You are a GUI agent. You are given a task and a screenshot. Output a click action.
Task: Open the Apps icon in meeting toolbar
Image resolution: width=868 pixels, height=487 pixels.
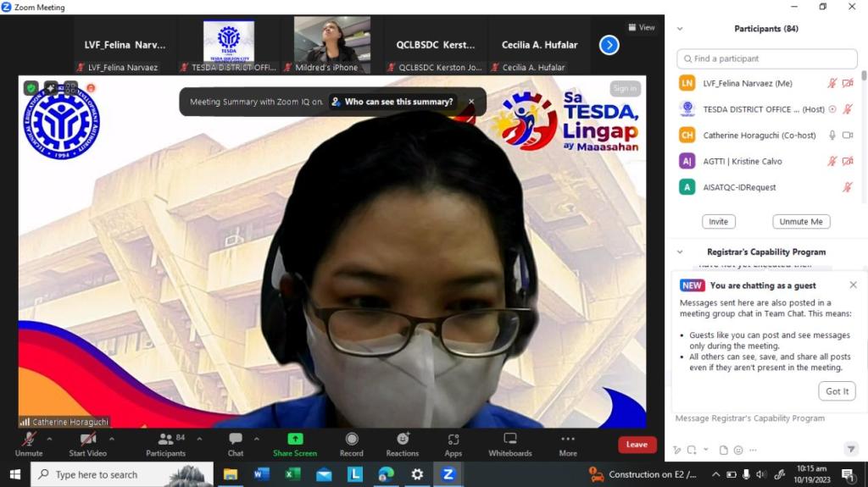click(x=453, y=439)
